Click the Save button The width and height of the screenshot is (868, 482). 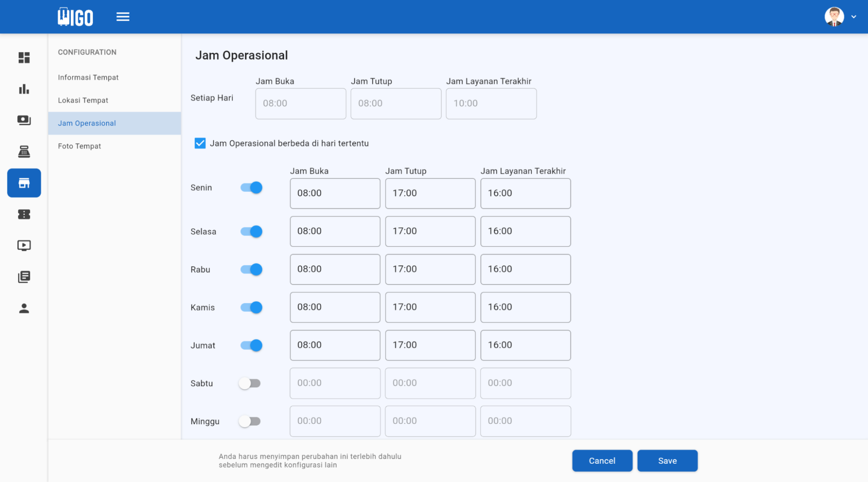click(667, 461)
